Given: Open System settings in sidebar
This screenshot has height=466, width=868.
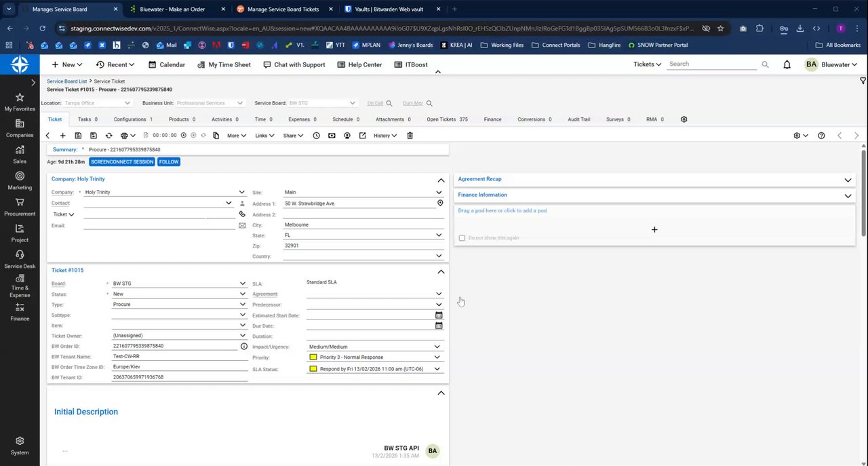Looking at the screenshot, I should click(x=20, y=446).
